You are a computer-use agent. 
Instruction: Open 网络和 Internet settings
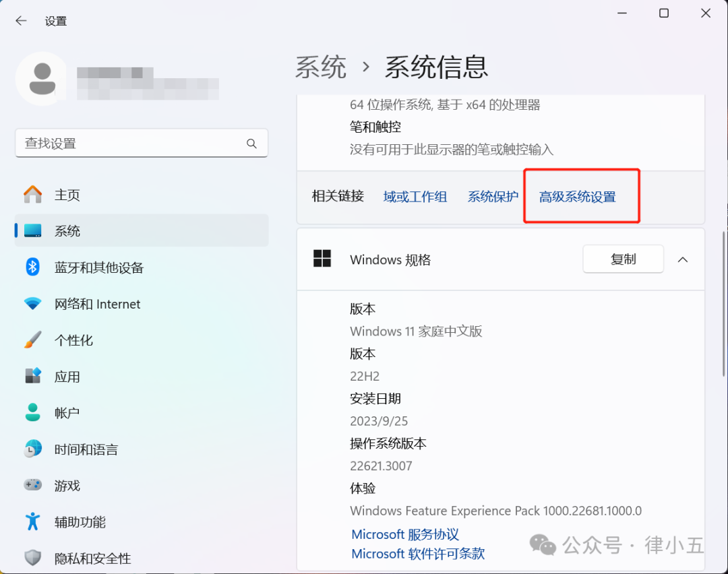(97, 304)
